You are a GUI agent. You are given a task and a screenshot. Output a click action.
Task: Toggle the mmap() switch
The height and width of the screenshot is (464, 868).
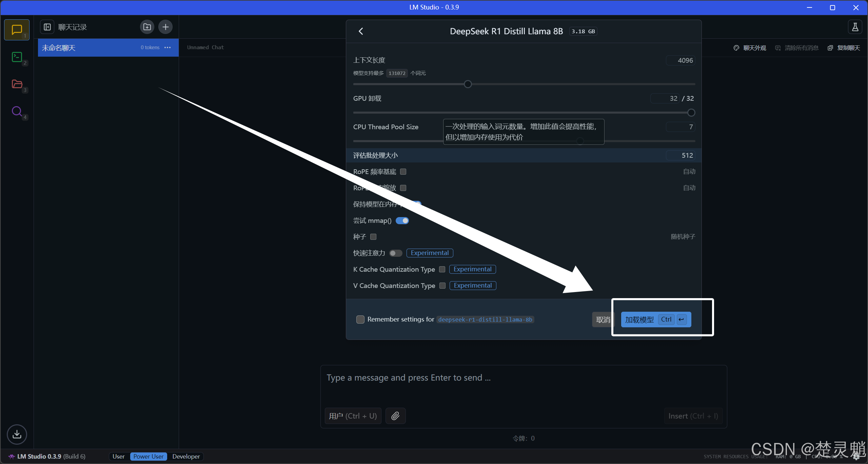(x=402, y=221)
